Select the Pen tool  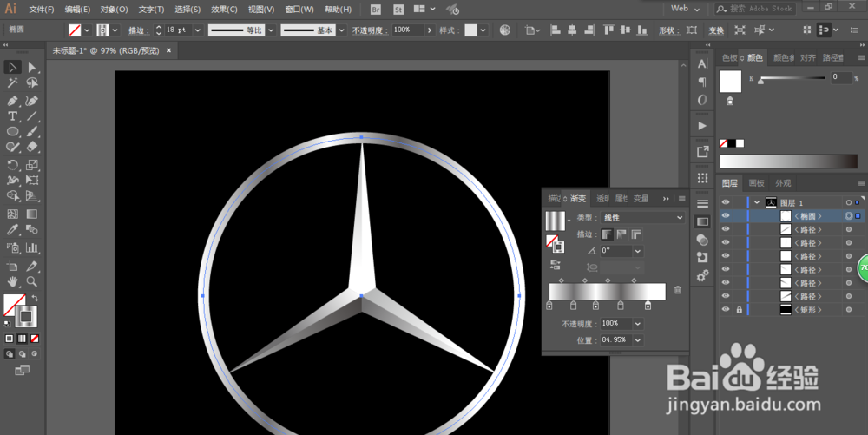(12, 101)
